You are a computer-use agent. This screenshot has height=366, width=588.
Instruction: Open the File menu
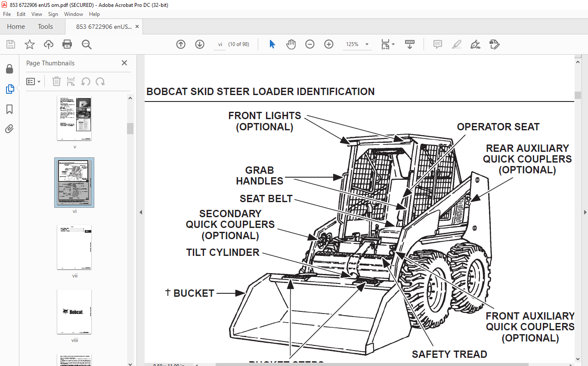click(x=7, y=14)
